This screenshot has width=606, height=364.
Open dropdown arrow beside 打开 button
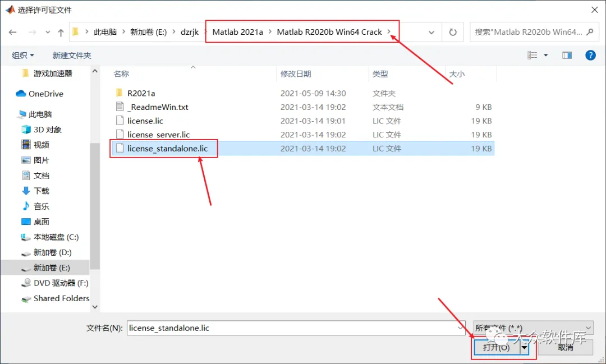(525, 347)
